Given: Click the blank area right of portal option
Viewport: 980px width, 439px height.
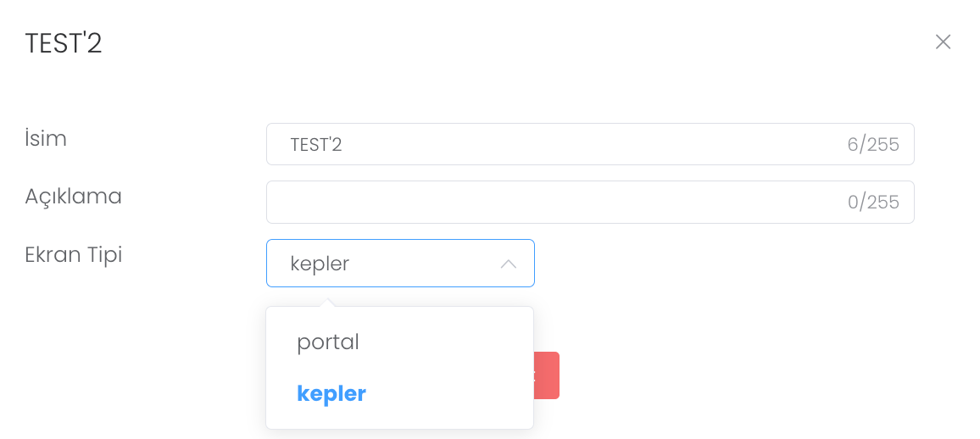Looking at the screenshot, I should (x=449, y=342).
